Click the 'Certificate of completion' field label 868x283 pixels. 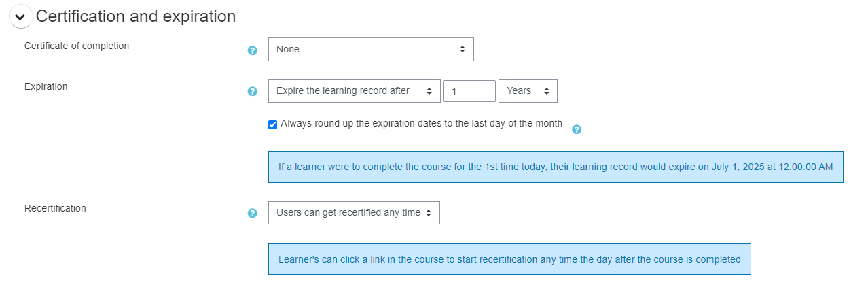point(77,46)
